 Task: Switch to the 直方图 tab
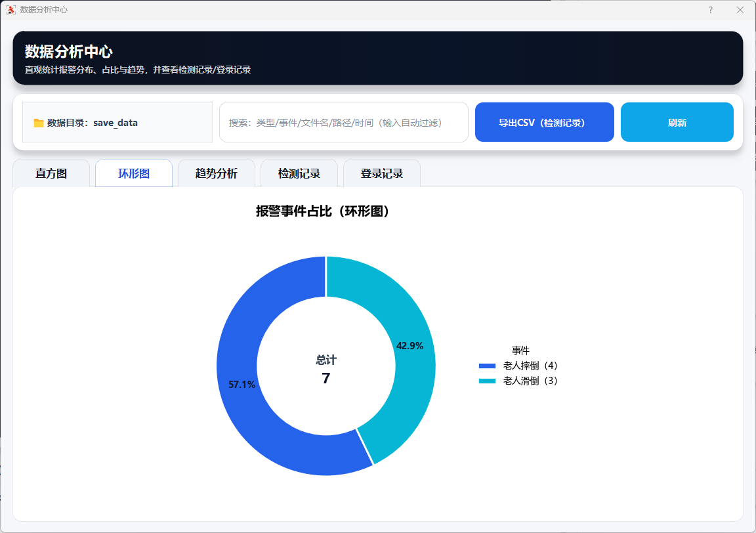[51, 174]
